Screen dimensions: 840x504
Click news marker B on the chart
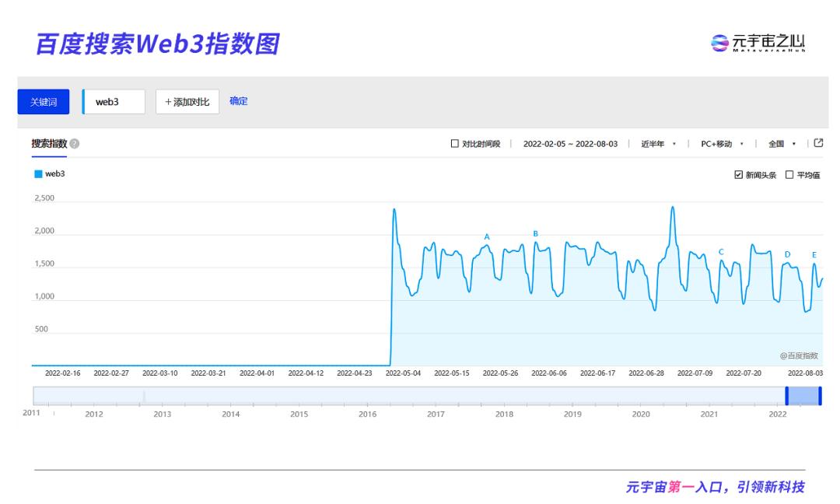click(535, 233)
